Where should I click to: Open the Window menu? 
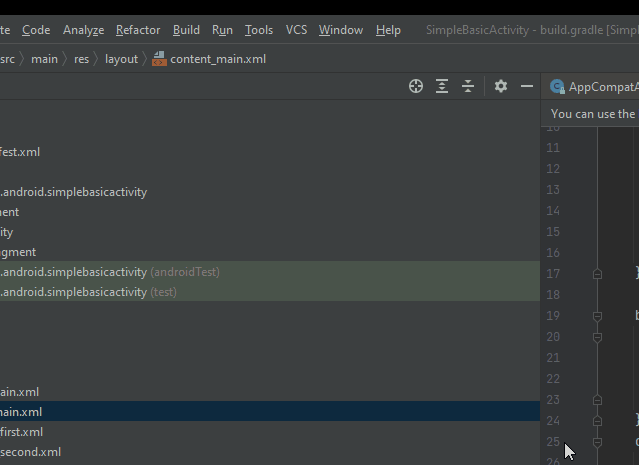[341, 30]
